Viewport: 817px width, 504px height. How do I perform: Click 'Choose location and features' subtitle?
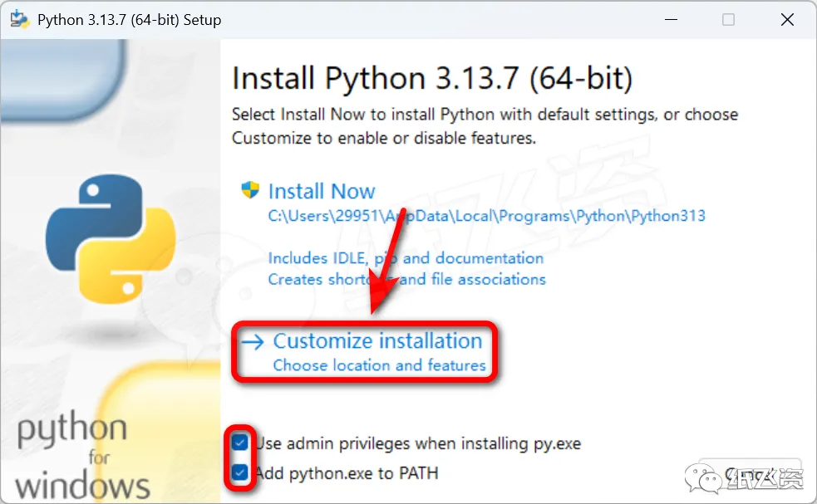(379, 365)
